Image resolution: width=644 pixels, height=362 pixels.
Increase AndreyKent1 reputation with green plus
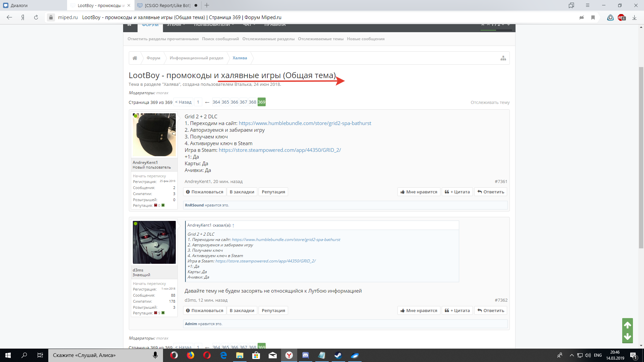point(163,205)
